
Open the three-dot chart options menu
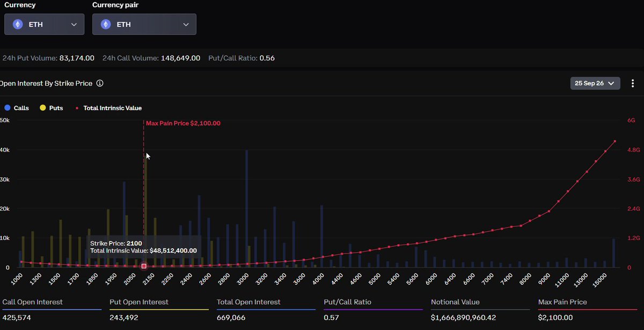click(x=633, y=83)
